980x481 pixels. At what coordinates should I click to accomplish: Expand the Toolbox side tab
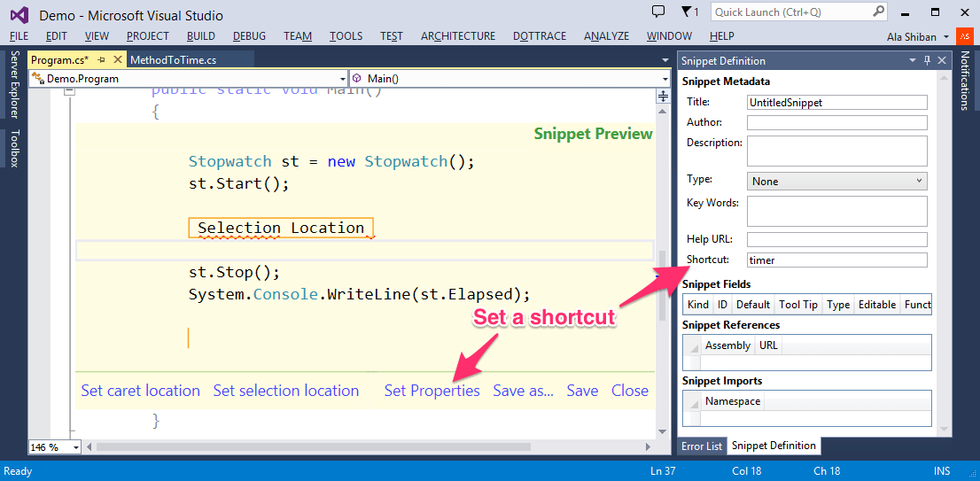point(15,149)
